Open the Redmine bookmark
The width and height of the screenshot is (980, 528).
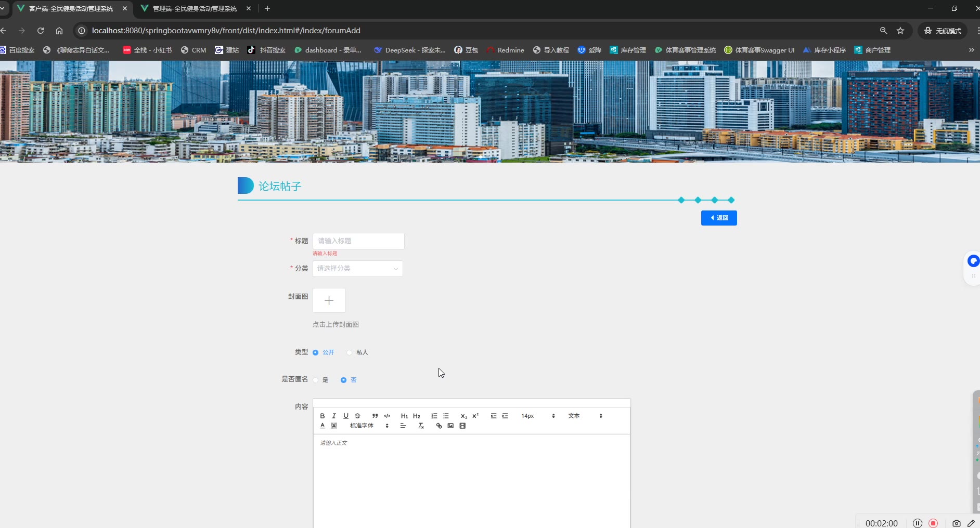(506, 50)
